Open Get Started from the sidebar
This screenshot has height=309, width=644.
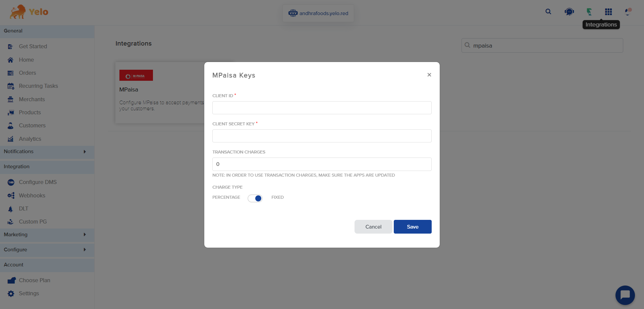33,47
